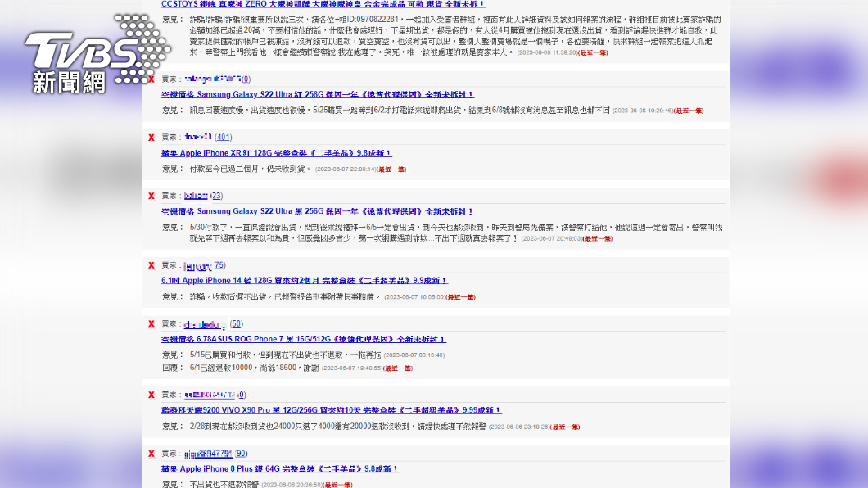Click the comment starting 5/30付款了
The height and width of the screenshot is (488, 868).
click(x=455, y=233)
